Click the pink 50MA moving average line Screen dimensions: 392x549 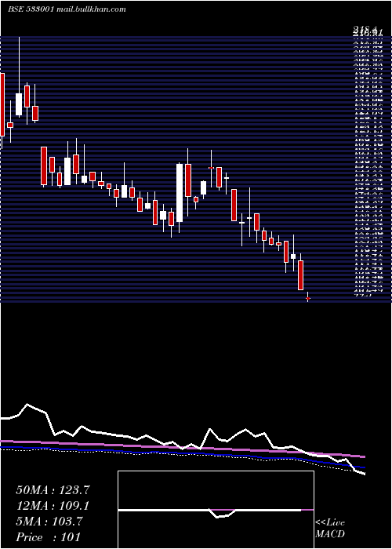point(182,448)
